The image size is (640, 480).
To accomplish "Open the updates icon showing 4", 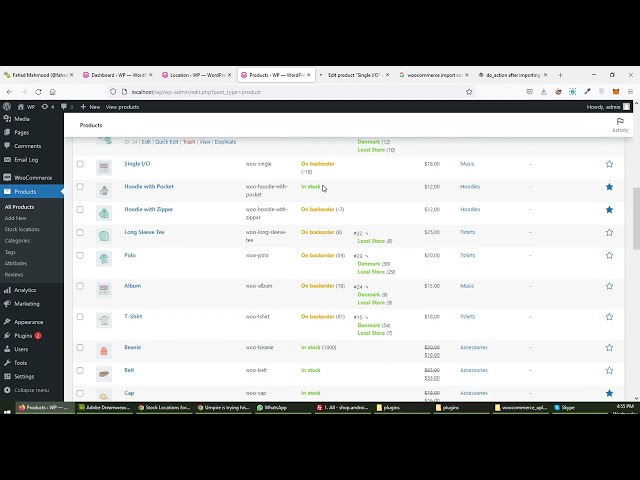I will (47, 107).
